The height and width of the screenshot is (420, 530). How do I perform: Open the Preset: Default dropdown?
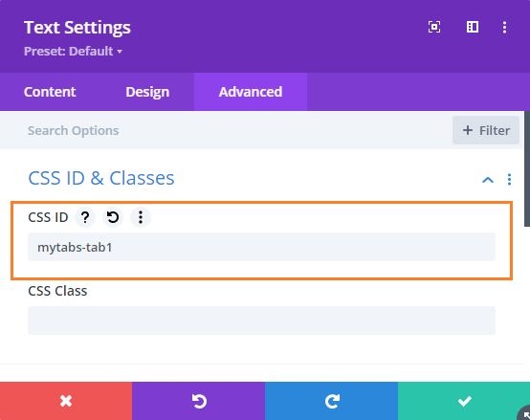coord(73,52)
